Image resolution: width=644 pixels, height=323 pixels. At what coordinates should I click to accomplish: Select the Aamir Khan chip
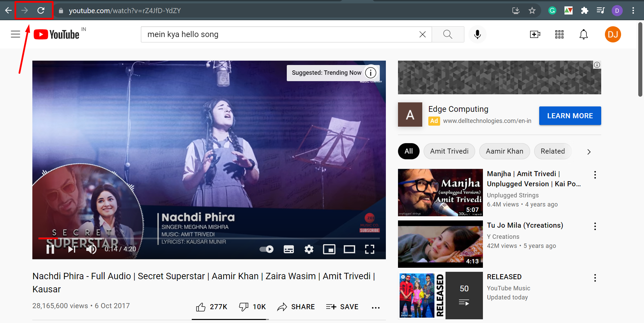[x=504, y=151]
